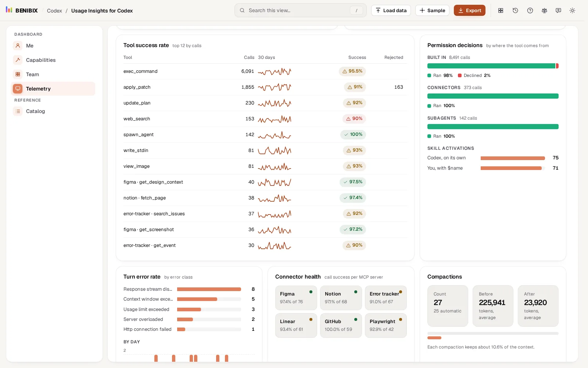
Task: Open the Notion connector health card
Action: (341, 298)
